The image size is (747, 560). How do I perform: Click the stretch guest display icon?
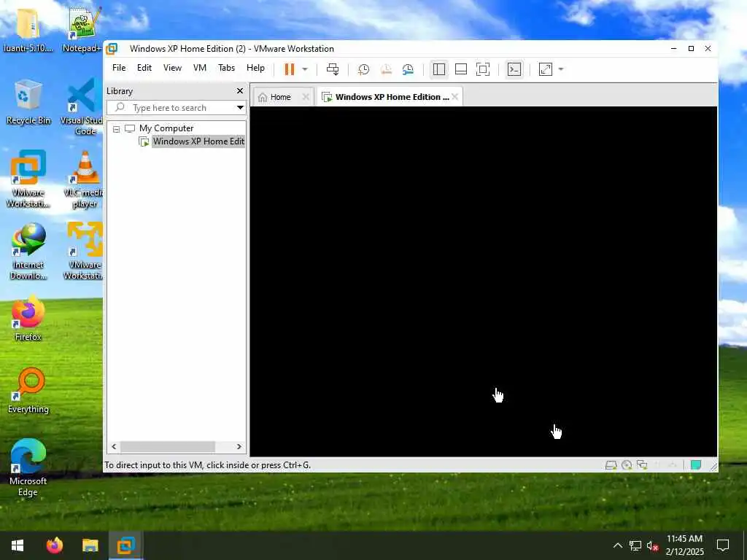click(x=545, y=69)
